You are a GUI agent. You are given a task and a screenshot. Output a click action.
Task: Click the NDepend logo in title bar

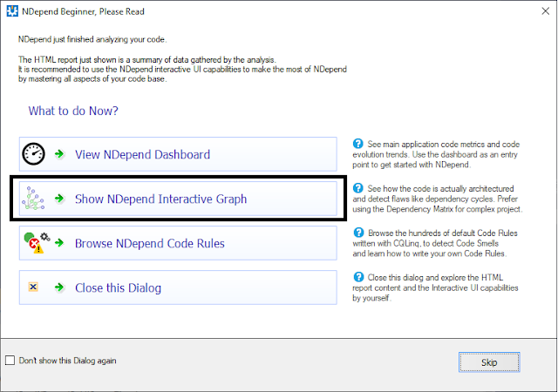12,11
